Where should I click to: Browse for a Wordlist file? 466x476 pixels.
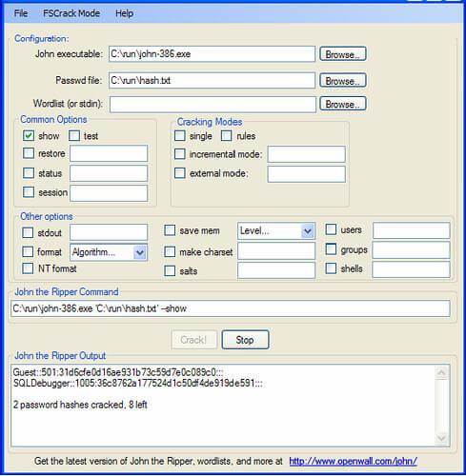[343, 104]
